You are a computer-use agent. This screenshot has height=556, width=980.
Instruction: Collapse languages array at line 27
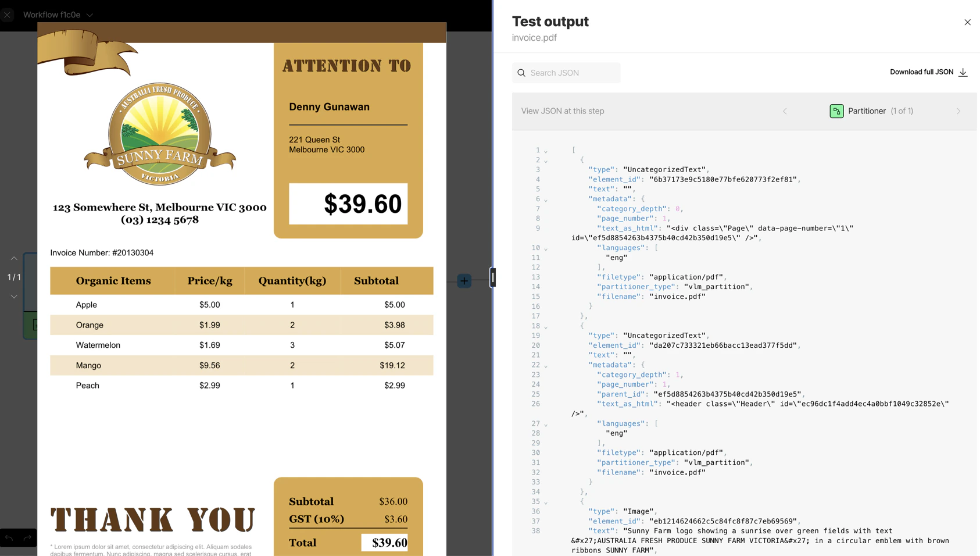[x=546, y=425]
